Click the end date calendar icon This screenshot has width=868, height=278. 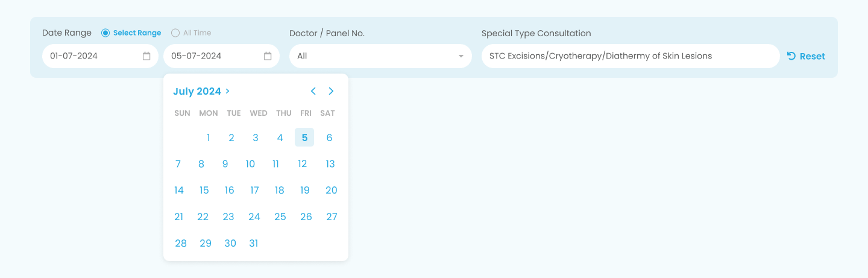click(x=268, y=56)
